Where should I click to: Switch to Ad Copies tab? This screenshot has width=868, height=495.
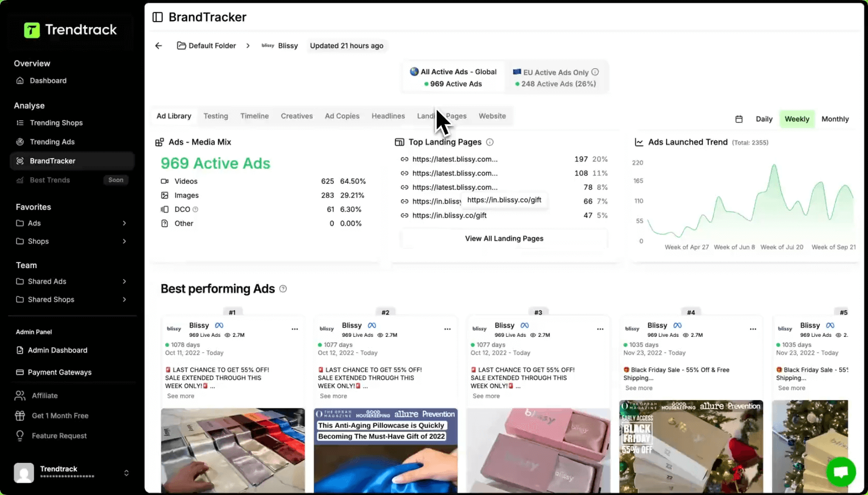342,116
